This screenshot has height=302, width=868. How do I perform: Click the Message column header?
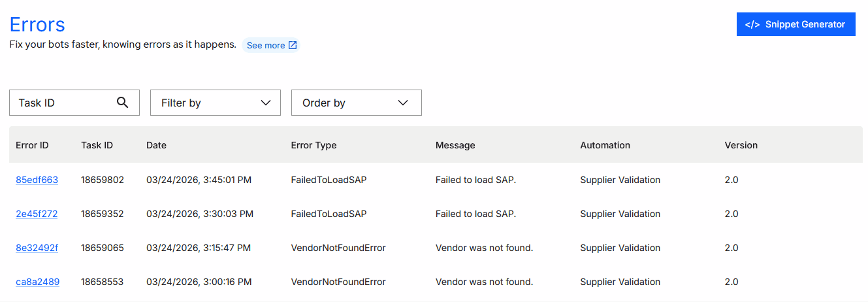point(455,145)
